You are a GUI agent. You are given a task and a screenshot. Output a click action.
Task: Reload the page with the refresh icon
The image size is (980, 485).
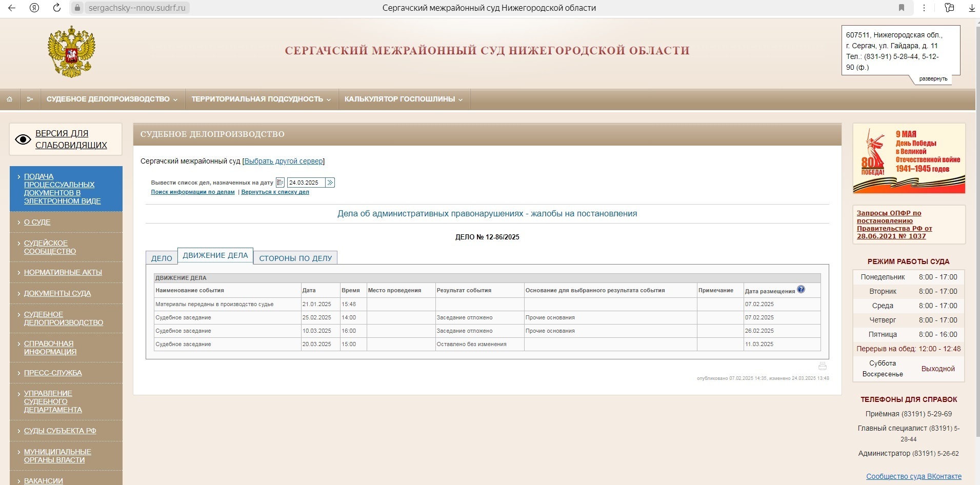[56, 8]
